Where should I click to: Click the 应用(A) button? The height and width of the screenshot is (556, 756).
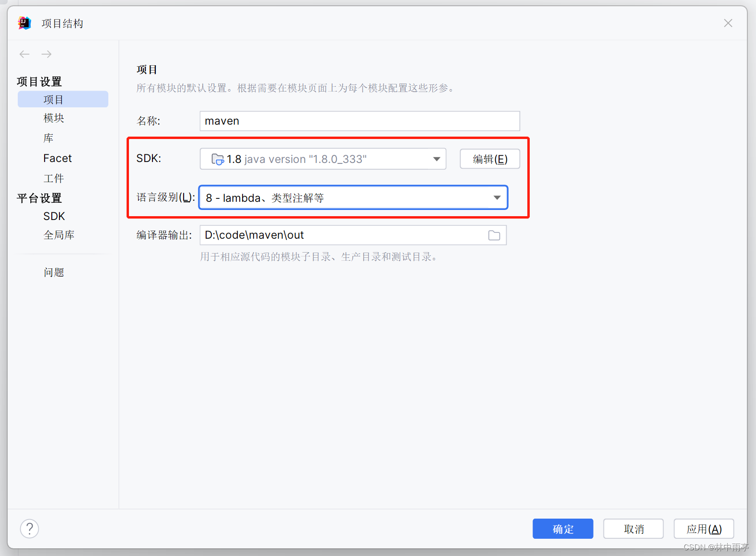[x=704, y=529]
